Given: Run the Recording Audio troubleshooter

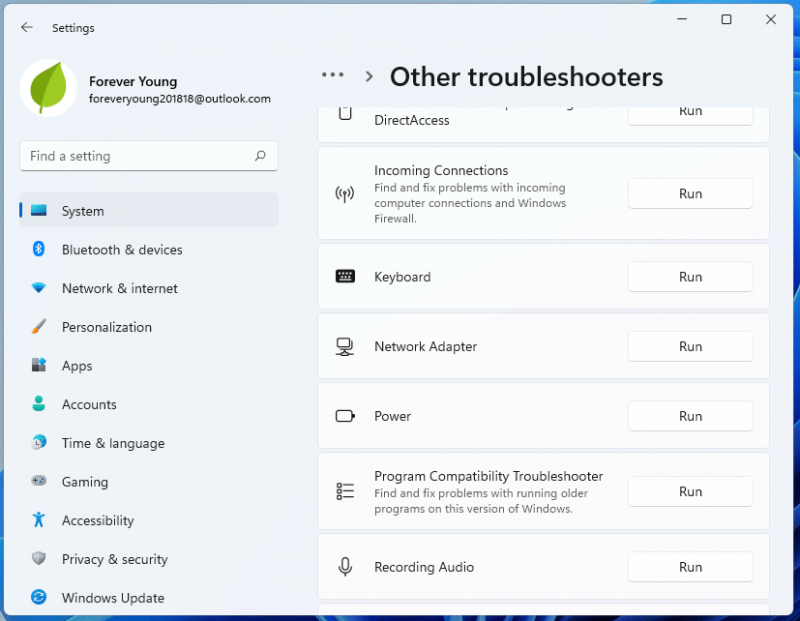Looking at the screenshot, I should pyautogui.click(x=690, y=567).
